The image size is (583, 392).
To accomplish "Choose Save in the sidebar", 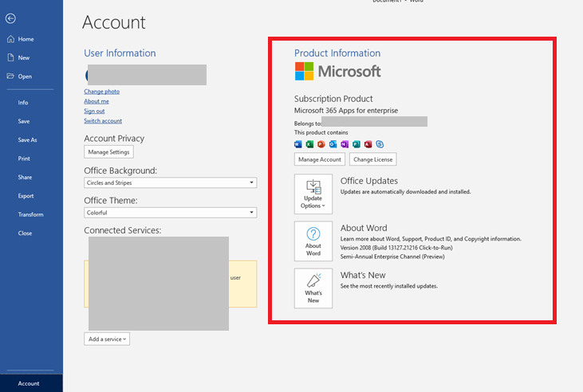I will point(24,121).
